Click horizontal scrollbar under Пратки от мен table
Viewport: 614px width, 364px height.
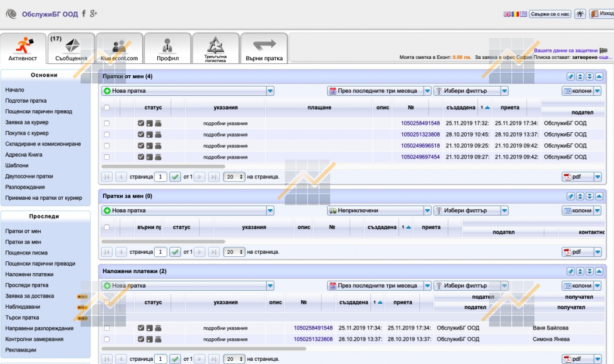(x=164, y=167)
